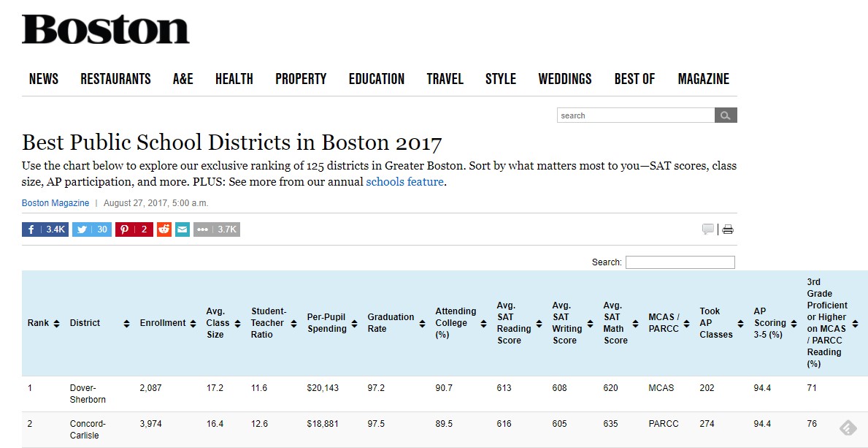Click inside the table Search box

point(680,262)
